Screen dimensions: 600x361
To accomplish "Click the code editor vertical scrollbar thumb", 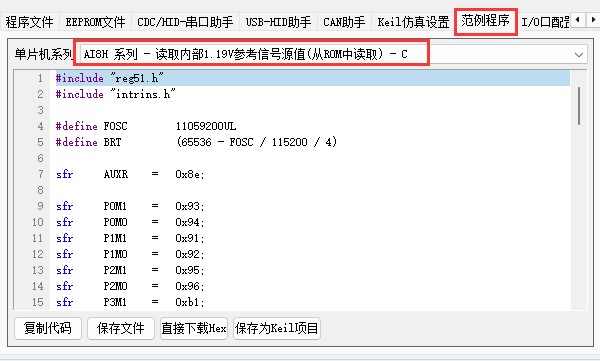I will coord(579,106).
